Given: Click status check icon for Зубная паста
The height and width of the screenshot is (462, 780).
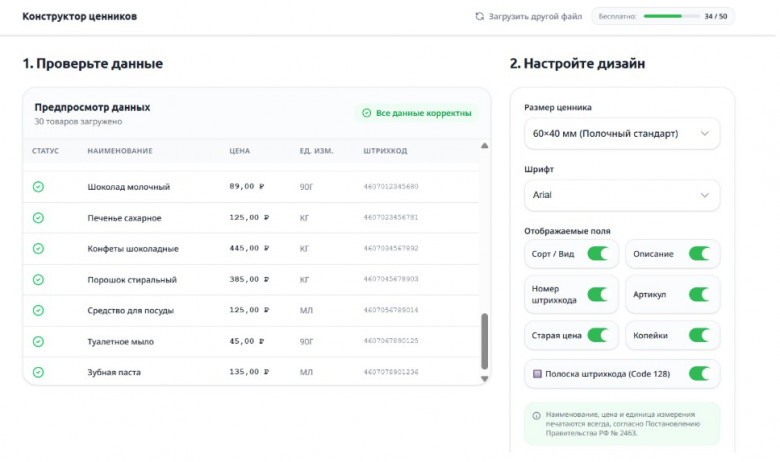Looking at the screenshot, I should click(38, 372).
